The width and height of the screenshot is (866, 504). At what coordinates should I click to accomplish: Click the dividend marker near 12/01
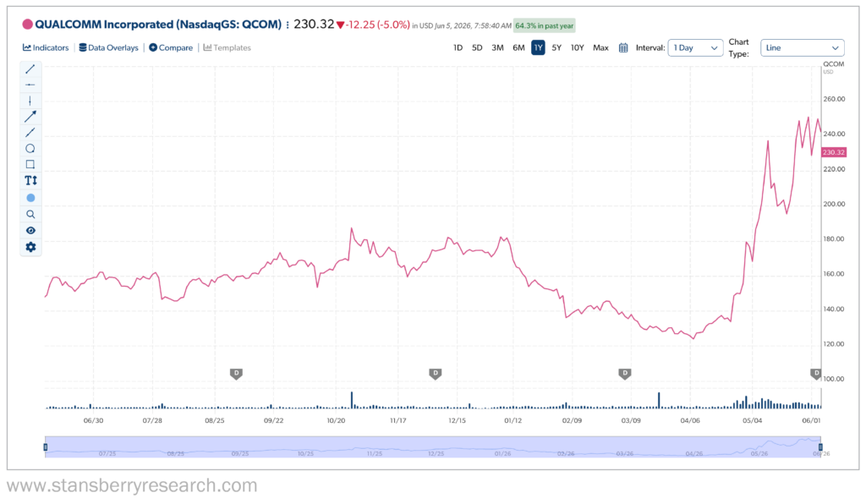436,374
